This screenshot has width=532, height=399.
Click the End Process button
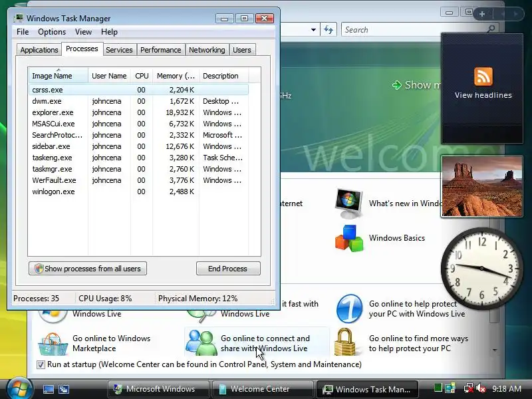[x=228, y=269]
